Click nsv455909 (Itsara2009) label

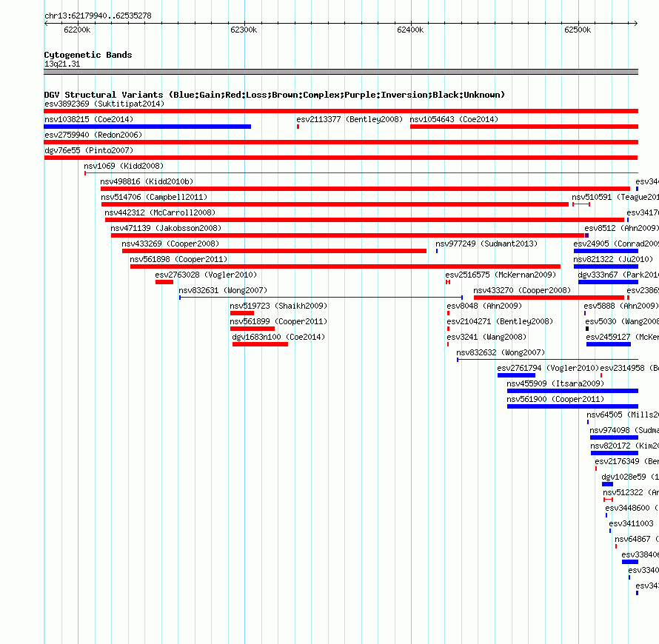(555, 383)
